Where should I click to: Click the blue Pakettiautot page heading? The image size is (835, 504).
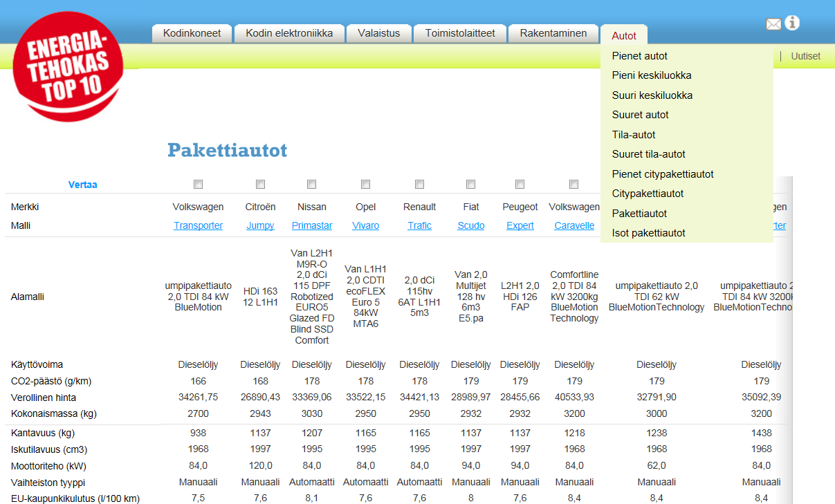228,150
